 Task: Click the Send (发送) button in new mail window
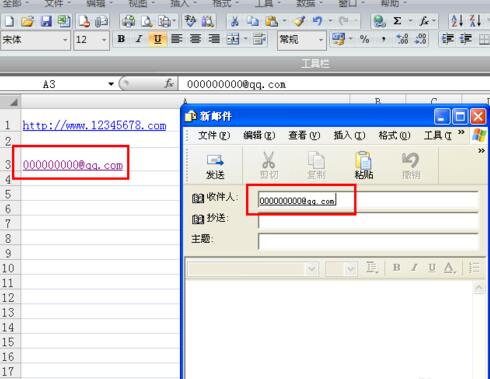(x=215, y=166)
